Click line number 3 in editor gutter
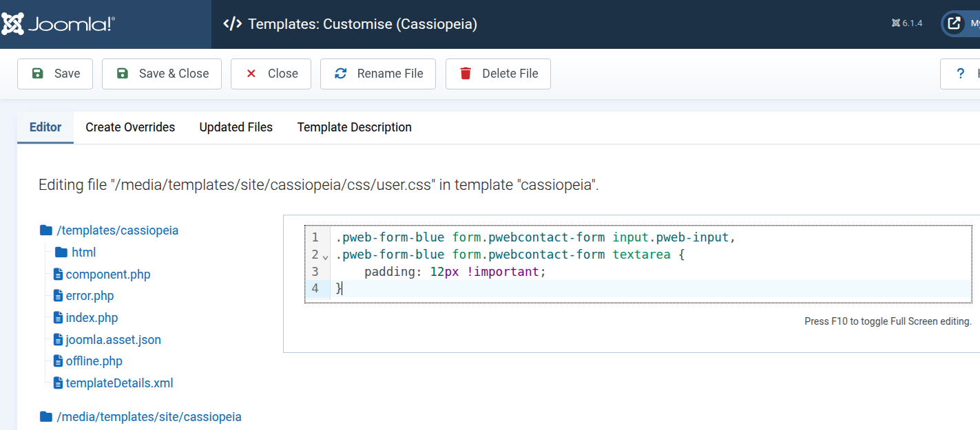The image size is (980, 430). click(315, 271)
